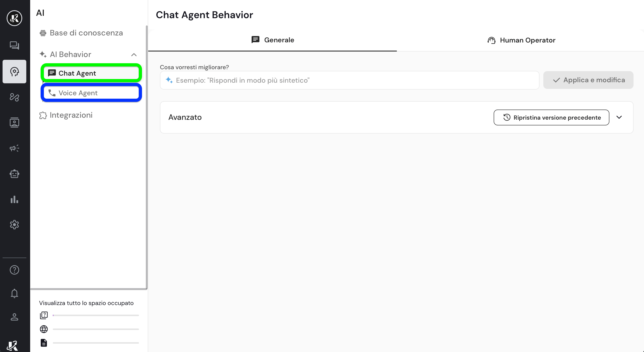Screen dimensions: 644x352
Task: Click the knowledge-base storage usage bar
Action: tap(96, 315)
